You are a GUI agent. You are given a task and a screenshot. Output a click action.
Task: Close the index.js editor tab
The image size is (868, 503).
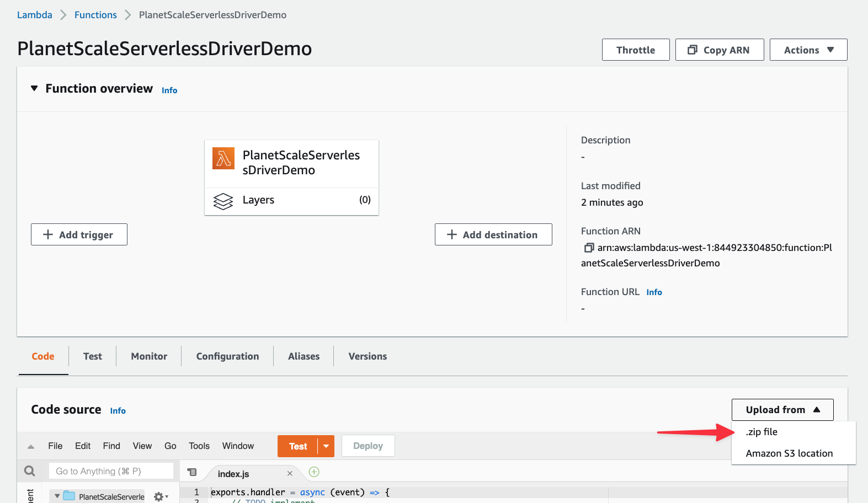pos(290,473)
